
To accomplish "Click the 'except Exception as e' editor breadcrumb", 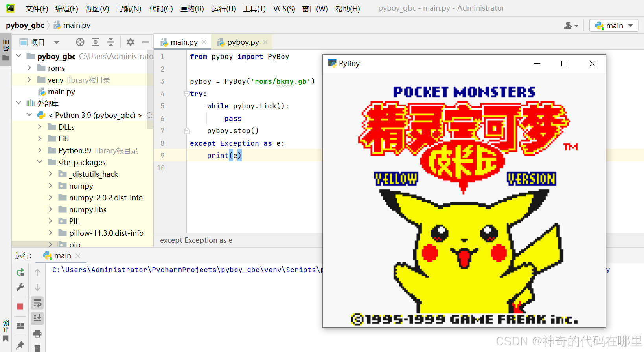I will [x=196, y=240].
